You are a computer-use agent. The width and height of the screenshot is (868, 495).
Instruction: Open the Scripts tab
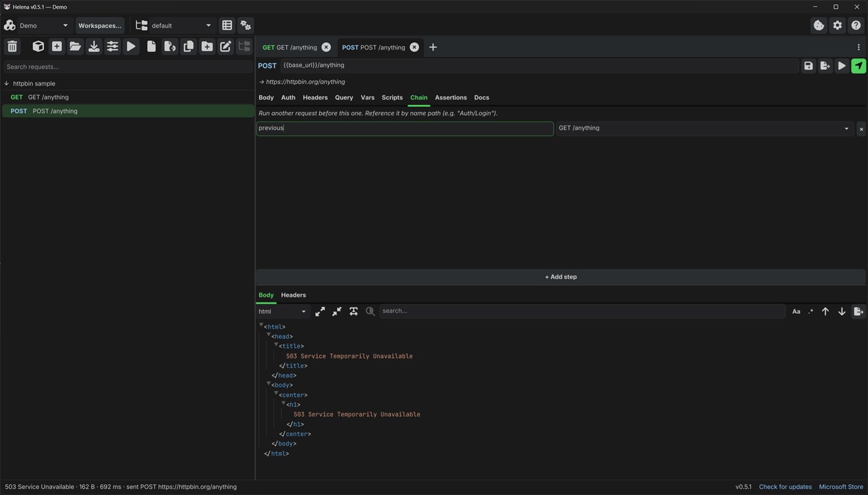click(392, 97)
